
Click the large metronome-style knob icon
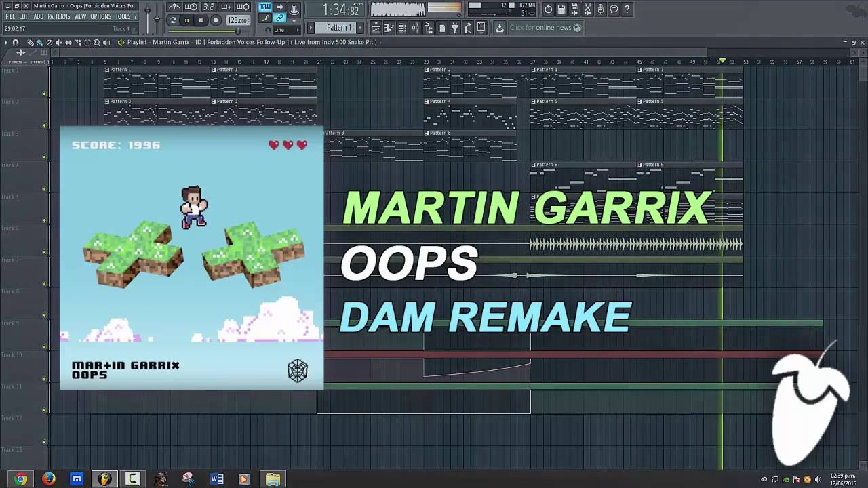tap(294, 9)
